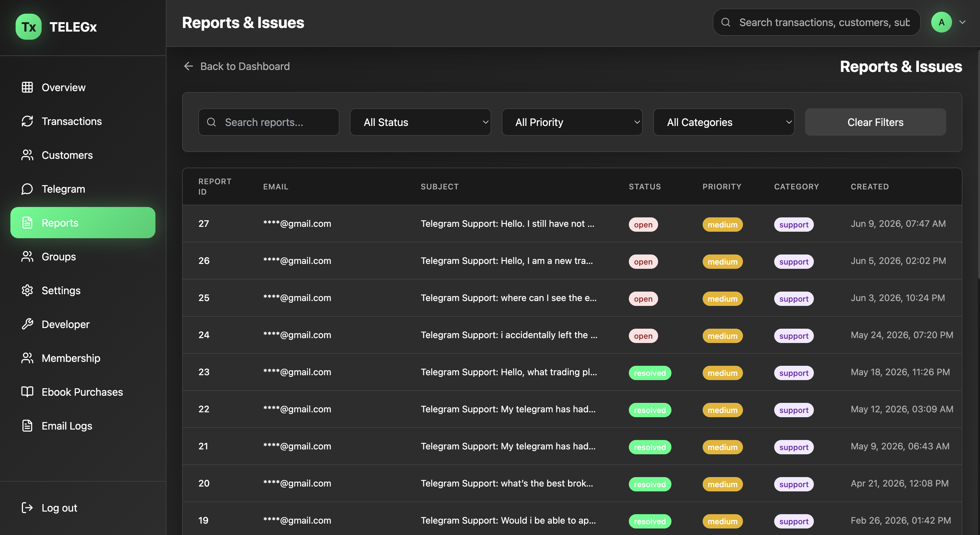The image size is (980, 535).
Task: Click the medium priority badge for report 25
Action: (722, 298)
